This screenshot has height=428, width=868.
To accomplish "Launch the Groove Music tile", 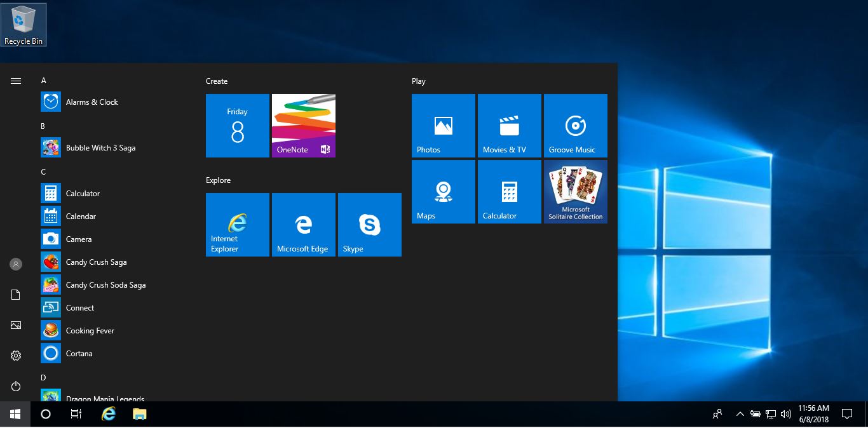I will pos(576,126).
